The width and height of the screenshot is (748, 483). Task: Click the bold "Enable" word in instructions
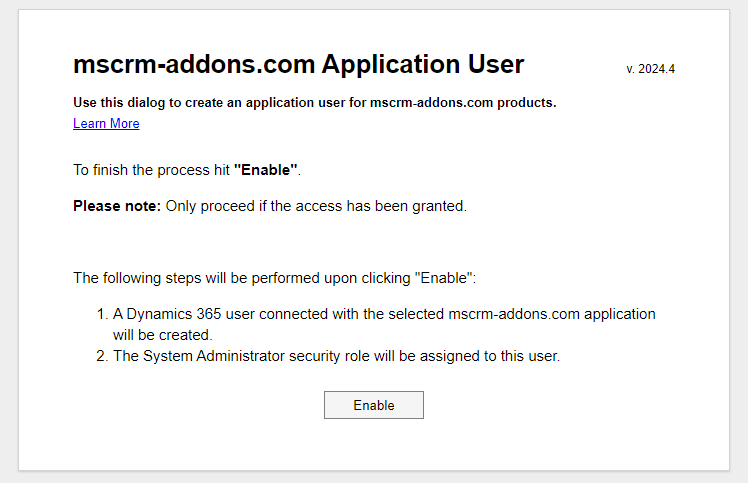click(x=266, y=170)
